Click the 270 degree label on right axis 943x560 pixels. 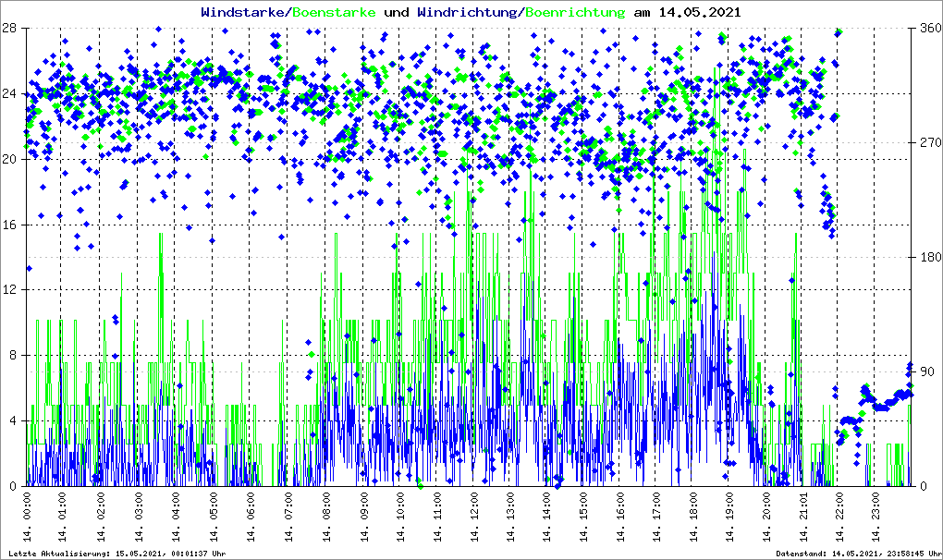927,143
